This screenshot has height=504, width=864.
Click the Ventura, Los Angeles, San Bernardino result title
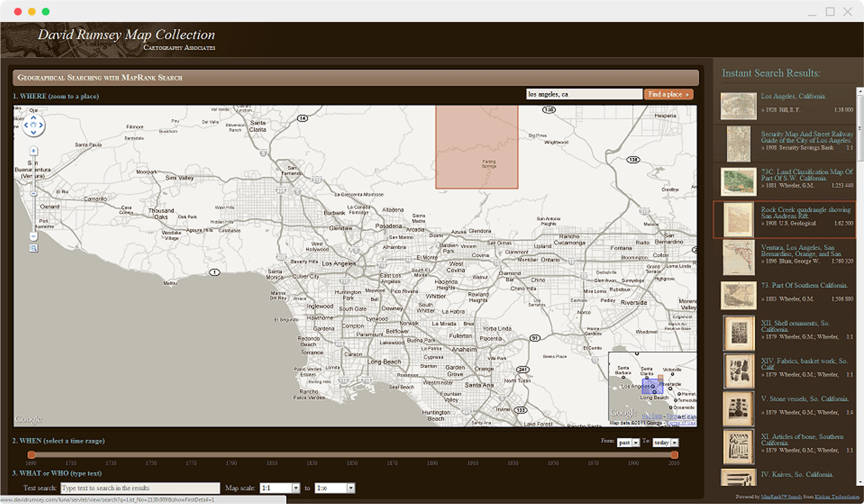click(801, 250)
